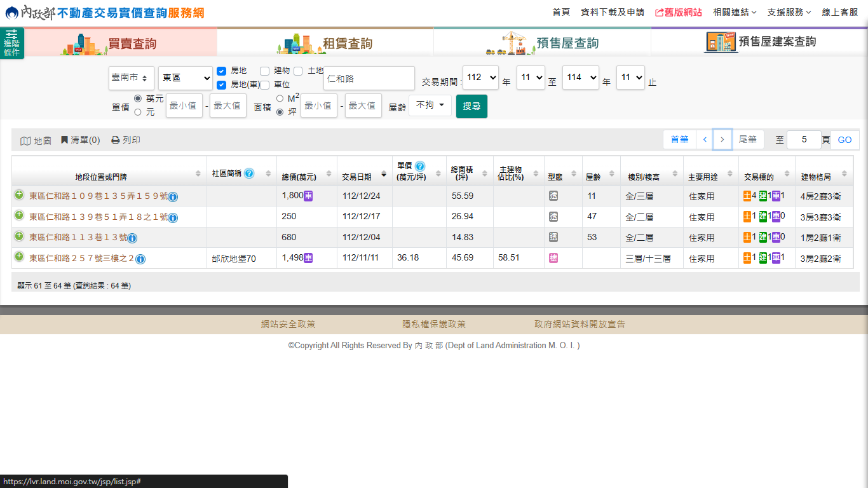This screenshot has height=488, width=868.
Task: Open the 東區 district dropdown
Action: pos(186,78)
